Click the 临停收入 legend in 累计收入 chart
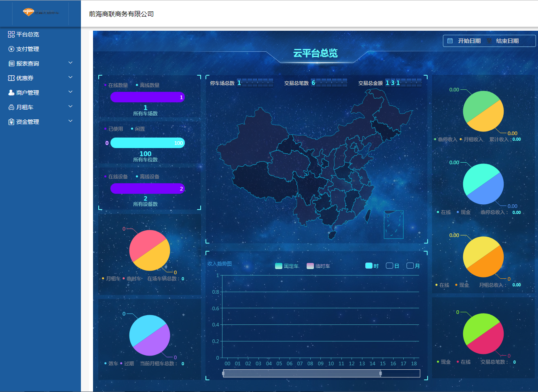Image resolution: width=538 pixels, height=392 pixels. (446, 139)
